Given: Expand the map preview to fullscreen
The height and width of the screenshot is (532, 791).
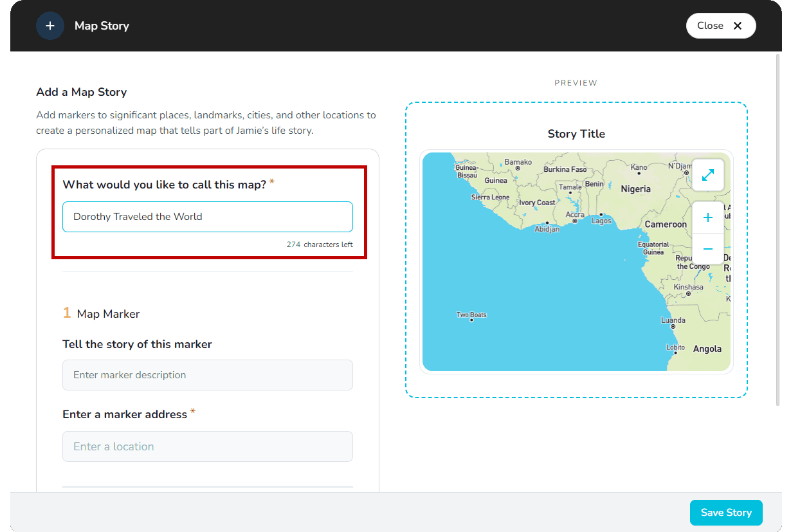Looking at the screenshot, I should pyautogui.click(x=708, y=175).
